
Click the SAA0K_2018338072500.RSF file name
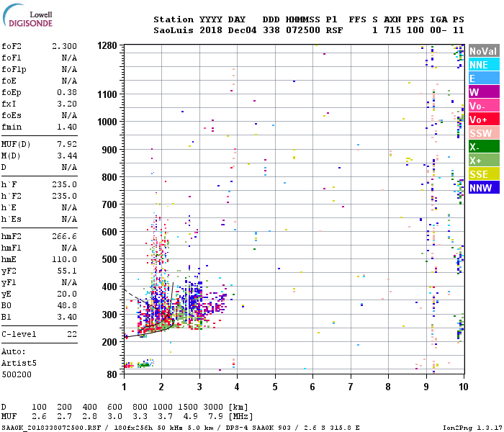point(51,428)
